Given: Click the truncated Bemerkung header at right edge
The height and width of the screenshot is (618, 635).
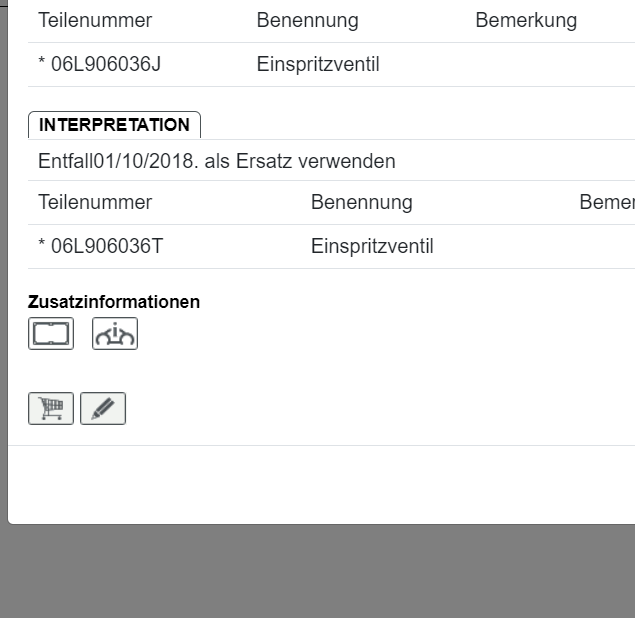Looking at the screenshot, I should pyautogui.click(x=606, y=202).
